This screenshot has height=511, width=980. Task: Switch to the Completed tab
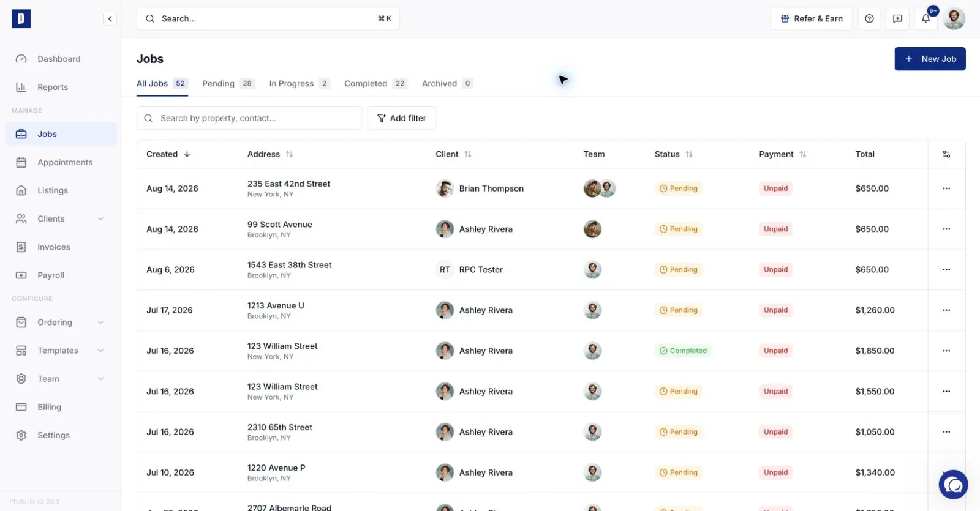click(x=375, y=84)
